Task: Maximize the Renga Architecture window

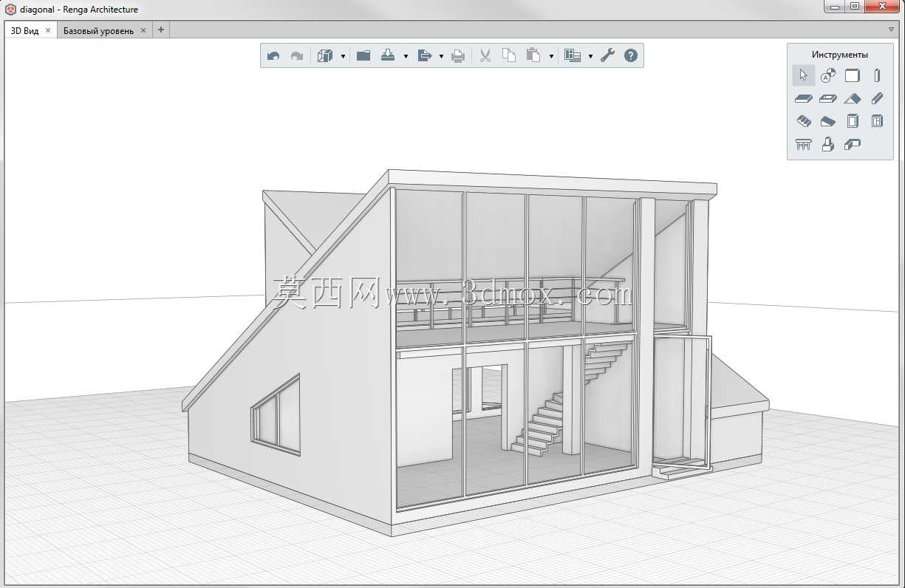Action: pyautogui.click(x=853, y=6)
